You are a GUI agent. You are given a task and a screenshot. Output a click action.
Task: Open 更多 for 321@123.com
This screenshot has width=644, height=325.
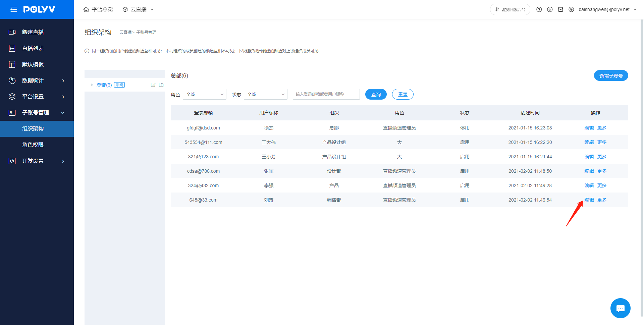click(602, 157)
